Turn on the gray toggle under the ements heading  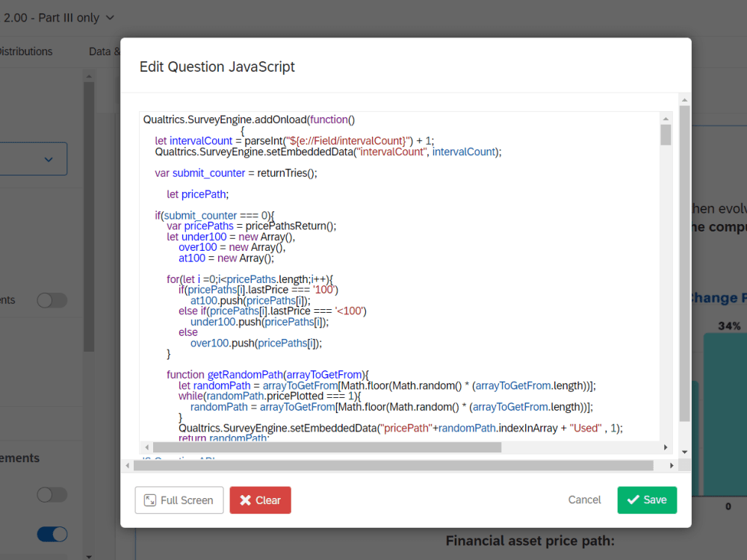[52, 494]
